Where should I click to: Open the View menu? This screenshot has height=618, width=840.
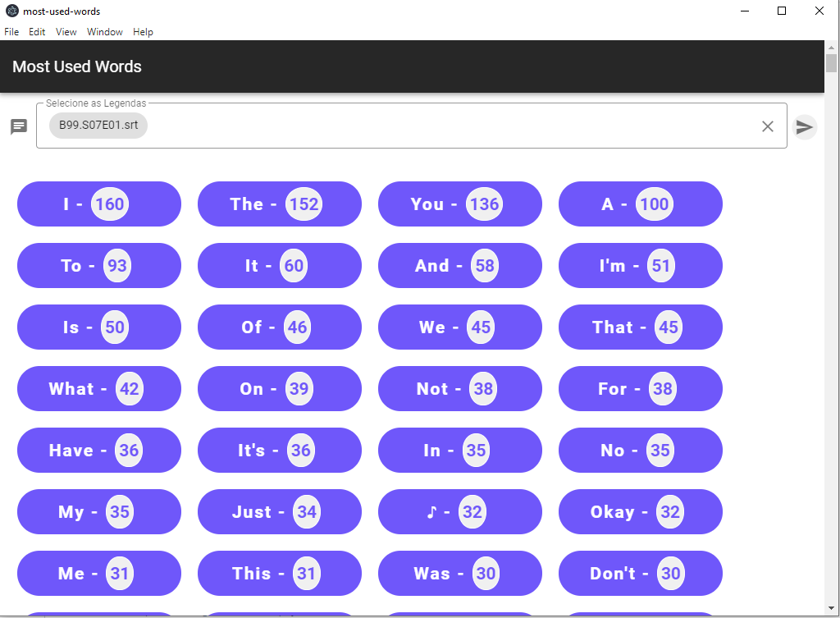click(x=66, y=32)
